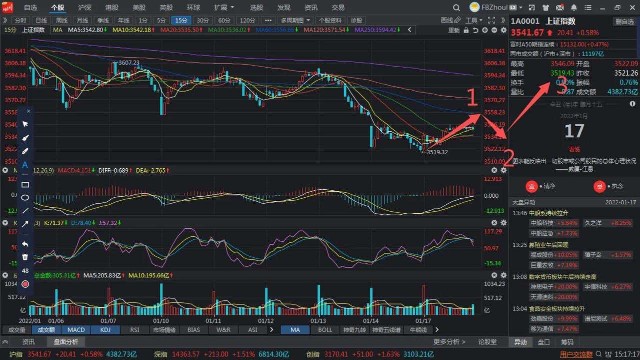Undo the last drawing action

tap(25, 244)
